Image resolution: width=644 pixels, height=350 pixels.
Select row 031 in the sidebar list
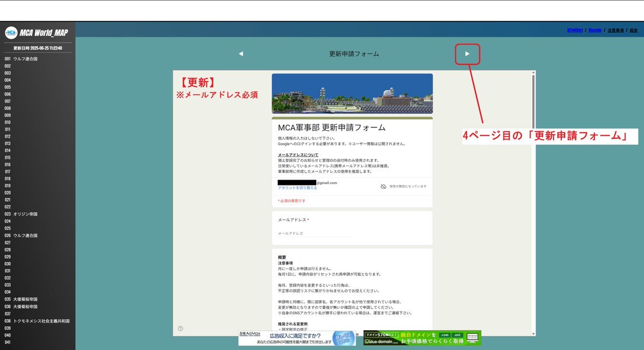38,271
